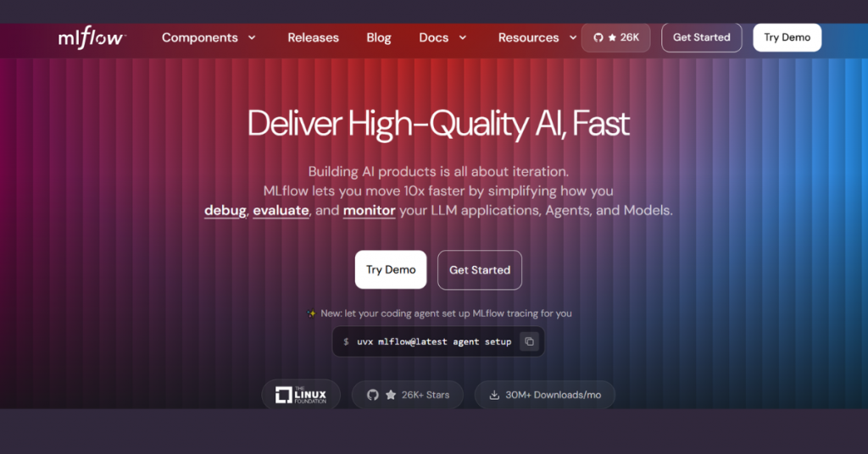
Task: Click the white Try Demo hero button
Action: (391, 270)
